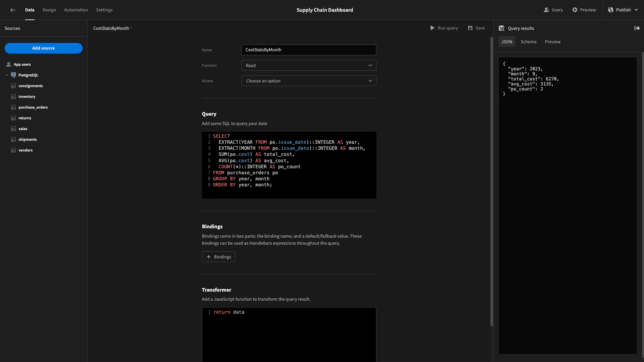The width and height of the screenshot is (644, 362).
Task: Click inside the Transformer code editor
Action: tap(289, 335)
